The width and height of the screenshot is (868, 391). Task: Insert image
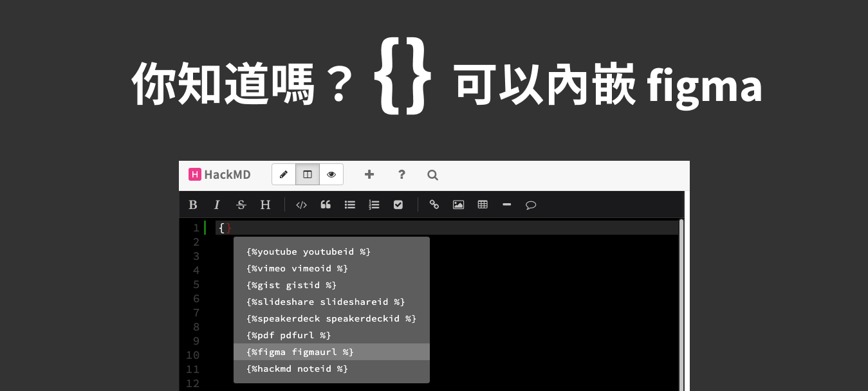(x=458, y=205)
